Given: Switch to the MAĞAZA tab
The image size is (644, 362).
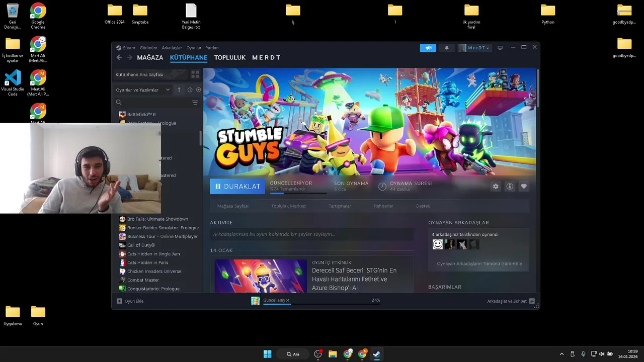Looking at the screenshot, I should tap(150, 57).
